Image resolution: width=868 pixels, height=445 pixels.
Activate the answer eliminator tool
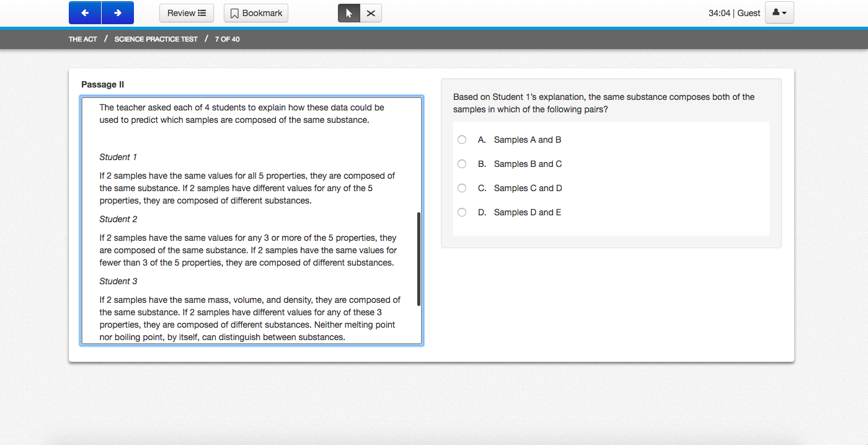tap(371, 12)
